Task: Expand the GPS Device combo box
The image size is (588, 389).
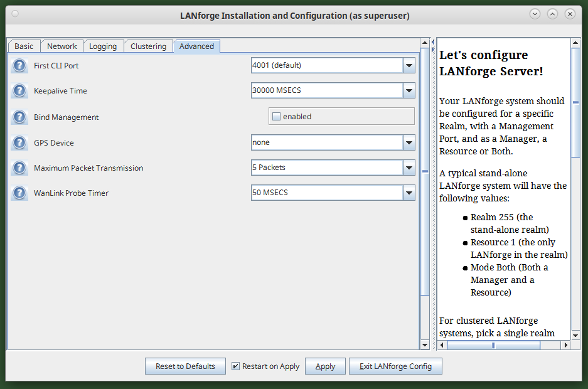Action: click(409, 142)
